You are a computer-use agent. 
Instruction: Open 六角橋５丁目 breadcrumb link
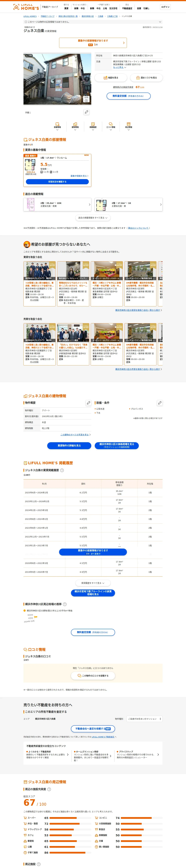112,16
